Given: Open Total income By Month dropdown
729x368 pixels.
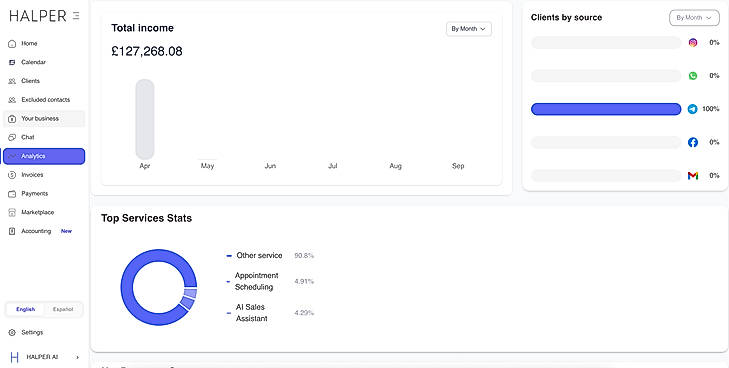Looking at the screenshot, I should pyautogui.click(x=469, y=29).
